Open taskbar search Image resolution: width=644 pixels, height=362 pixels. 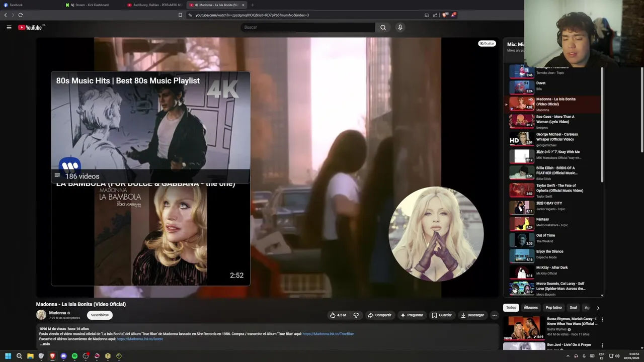click(19, 356)
